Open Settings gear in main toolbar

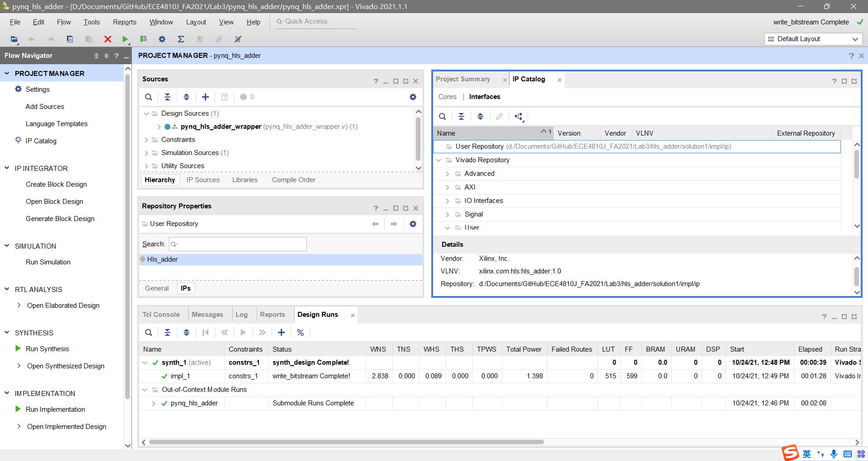tap(162, 39)
